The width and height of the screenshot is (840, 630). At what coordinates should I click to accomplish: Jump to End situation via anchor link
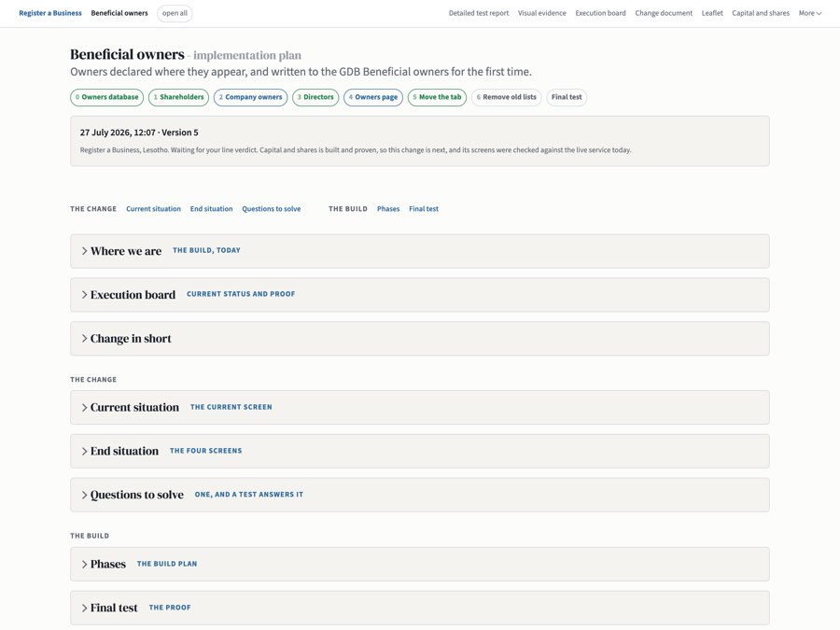point(211,209)
